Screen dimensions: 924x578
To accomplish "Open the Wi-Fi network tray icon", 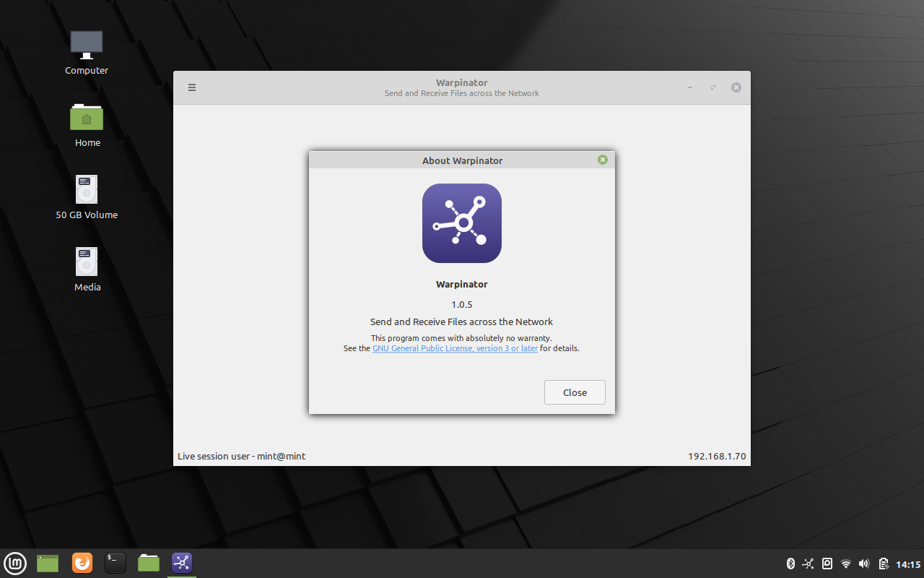I will [846, 564].
